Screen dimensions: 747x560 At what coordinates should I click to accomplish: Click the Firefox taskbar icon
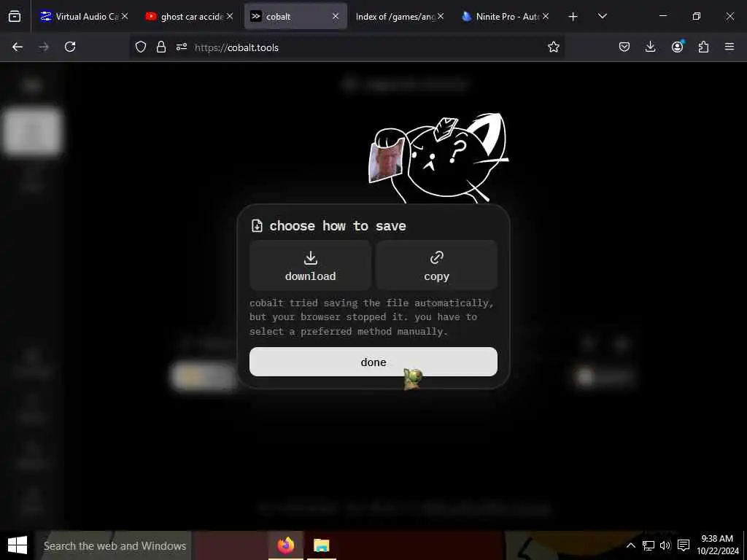pyautogui.click(x=286, y=545)
